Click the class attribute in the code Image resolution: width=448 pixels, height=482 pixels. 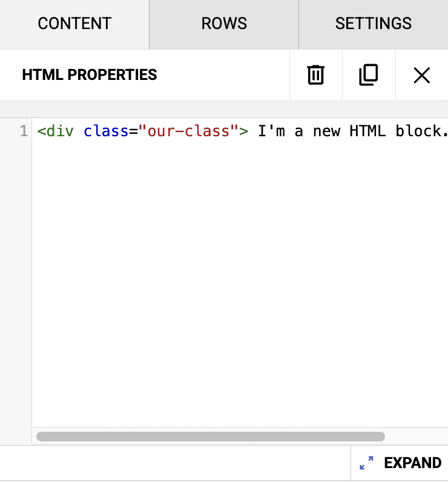coord(106,131)
